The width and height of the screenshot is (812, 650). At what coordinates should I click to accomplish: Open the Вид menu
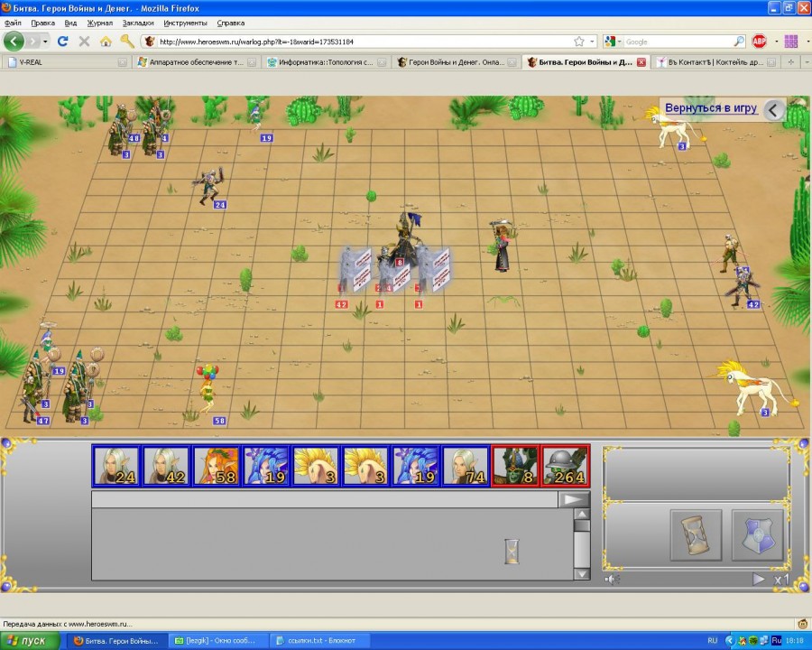(x=70, y=23)
